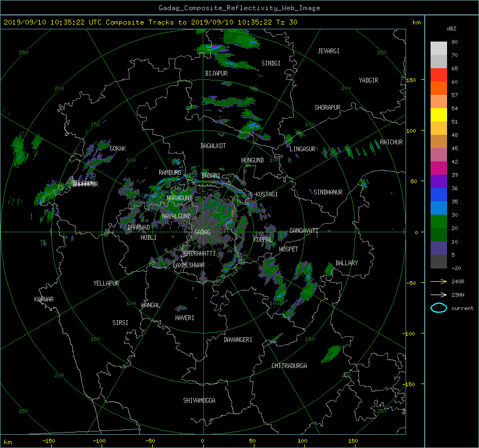The height and width of the screenshot is (448, 479).
Task: Click the white 23MN track arrow in legend
Action: [439, 295]
